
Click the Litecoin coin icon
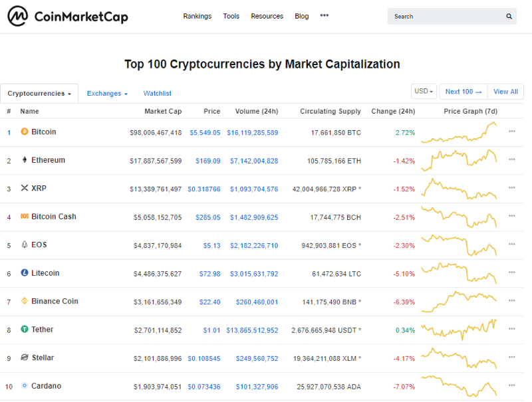(25, 272)
